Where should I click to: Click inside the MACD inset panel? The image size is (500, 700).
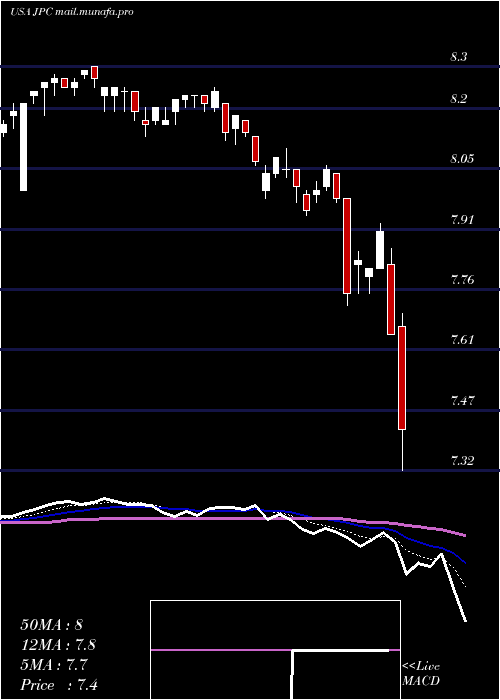(x=275, y=650)
